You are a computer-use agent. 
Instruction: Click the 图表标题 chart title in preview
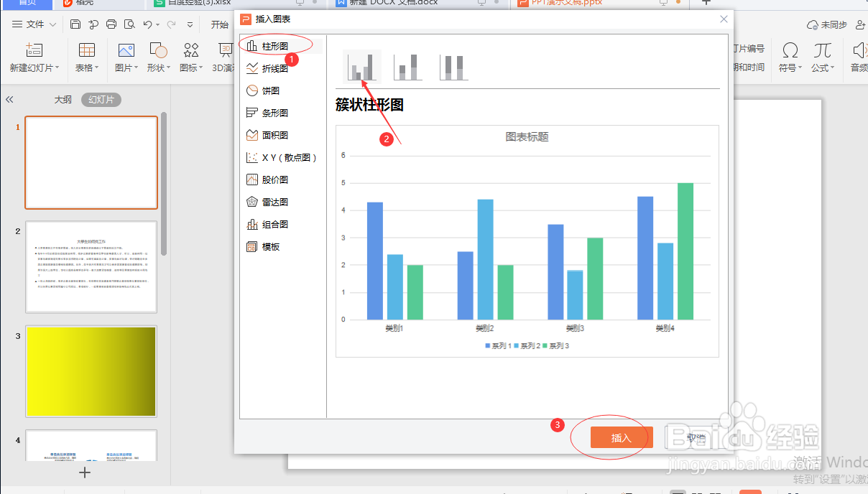click(x=527, y=136)
